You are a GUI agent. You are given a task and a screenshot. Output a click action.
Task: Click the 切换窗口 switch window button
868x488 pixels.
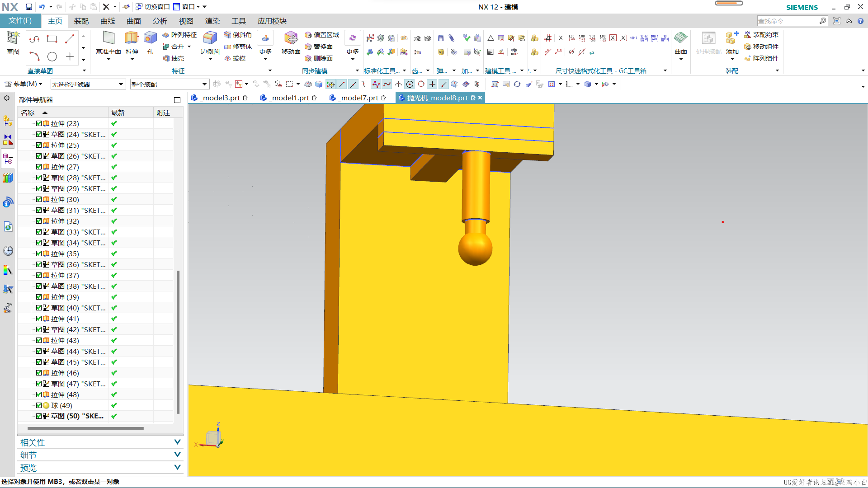coord(153,7)
